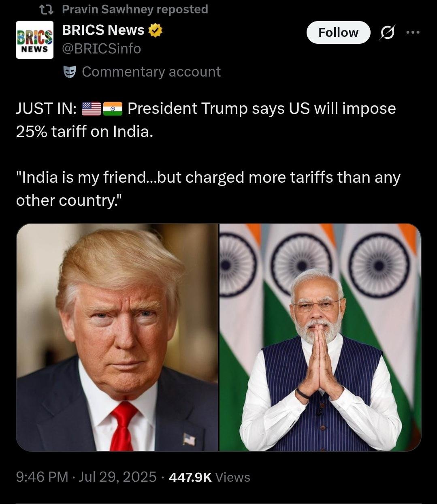
Task: Open the Commentary account label
Action: 151,72
